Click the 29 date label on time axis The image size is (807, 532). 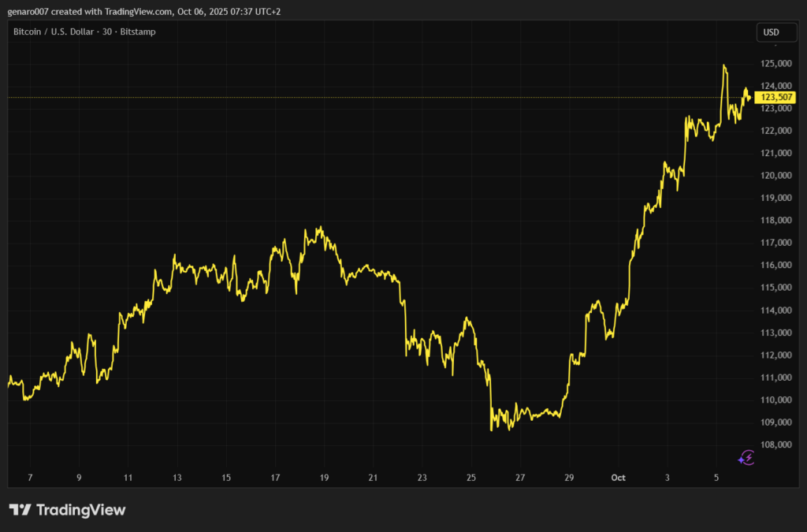(x=570, y=478)
